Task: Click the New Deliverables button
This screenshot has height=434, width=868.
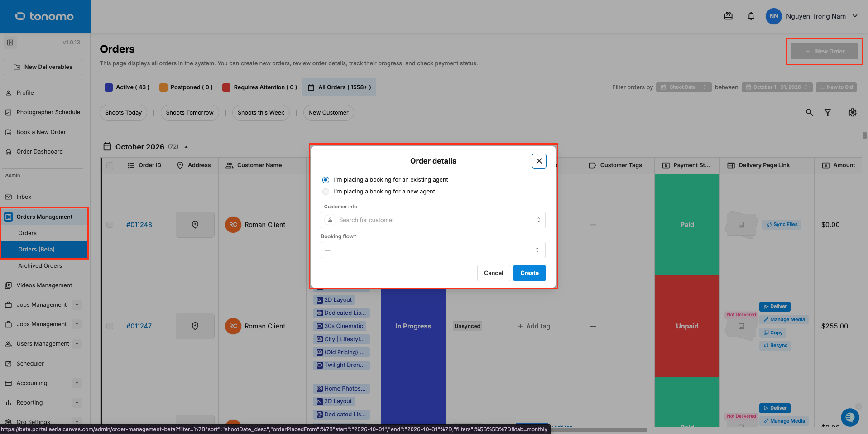Action: tap(43, 67)
